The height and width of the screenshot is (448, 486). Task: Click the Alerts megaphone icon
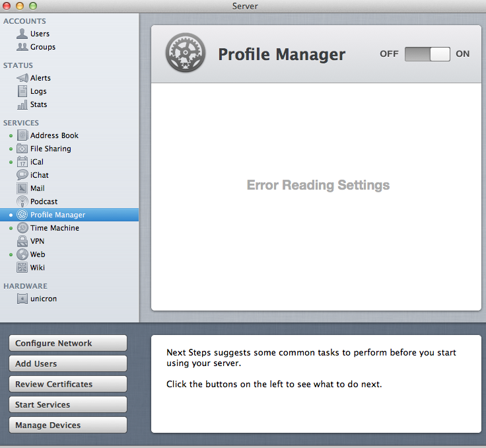[22, 78]
